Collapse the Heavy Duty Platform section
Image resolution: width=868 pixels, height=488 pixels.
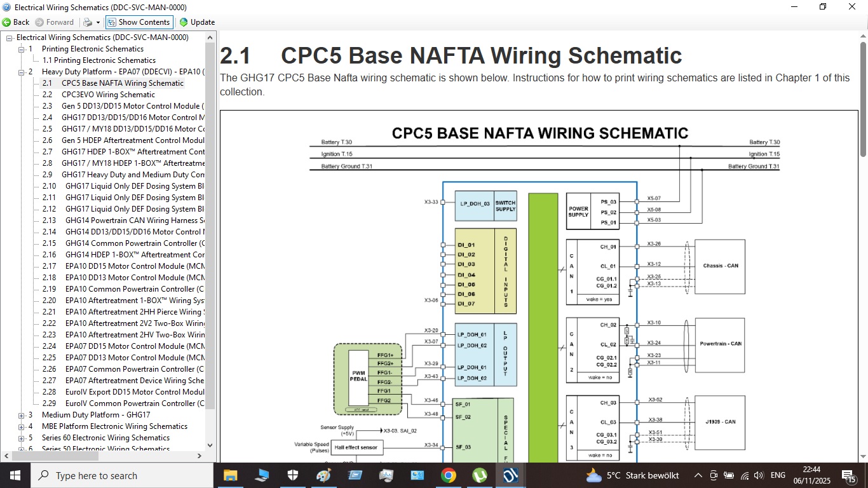[x=21, y=72]
